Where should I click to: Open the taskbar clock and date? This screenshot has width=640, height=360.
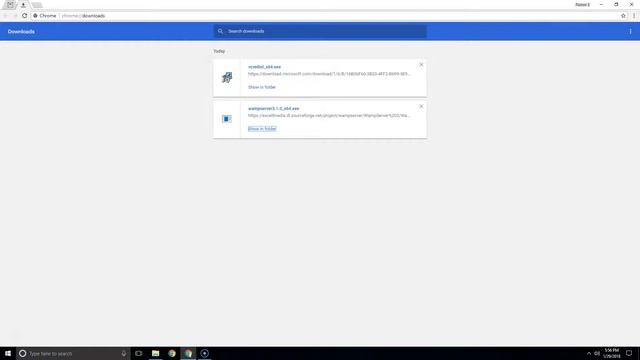click(x=612, y=353)
